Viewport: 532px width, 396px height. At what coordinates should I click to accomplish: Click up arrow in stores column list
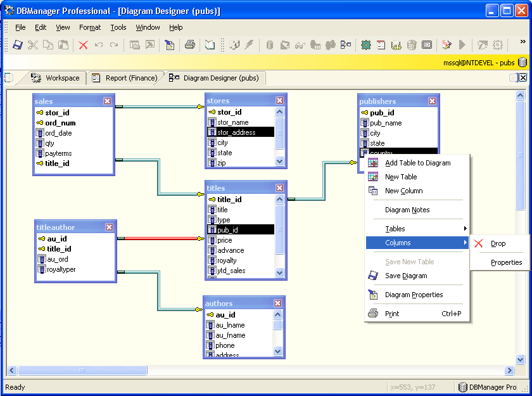(279, 112)
